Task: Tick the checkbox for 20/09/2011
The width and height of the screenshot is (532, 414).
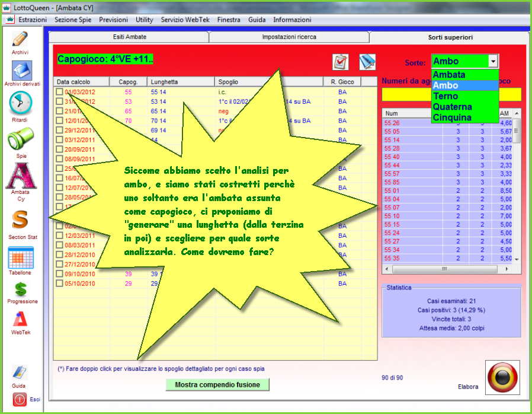Action: [59, 149]
